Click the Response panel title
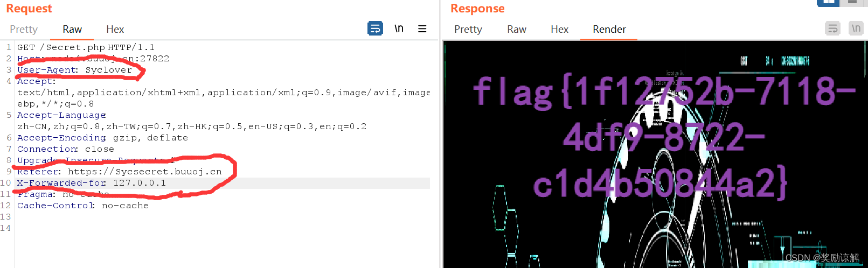Viewport: 868px width, 268px height. point(477,9)
